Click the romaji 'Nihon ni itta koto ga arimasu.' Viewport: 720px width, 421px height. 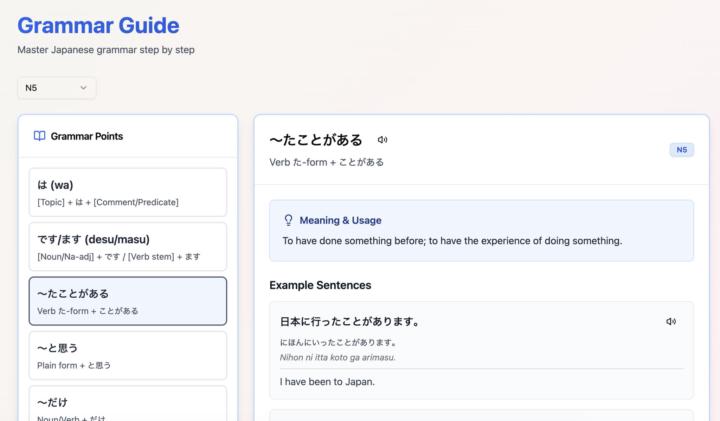(338, 357)
